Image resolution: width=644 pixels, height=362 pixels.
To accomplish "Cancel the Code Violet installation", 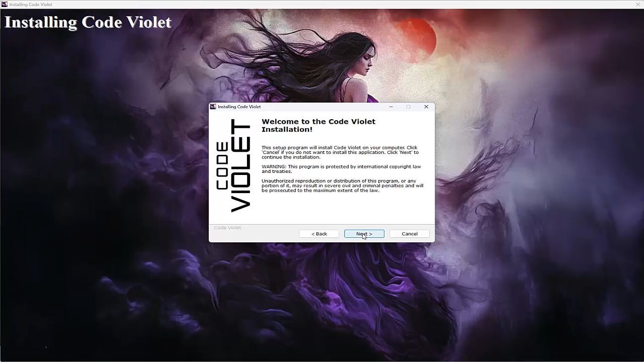I will click(409, 234).
